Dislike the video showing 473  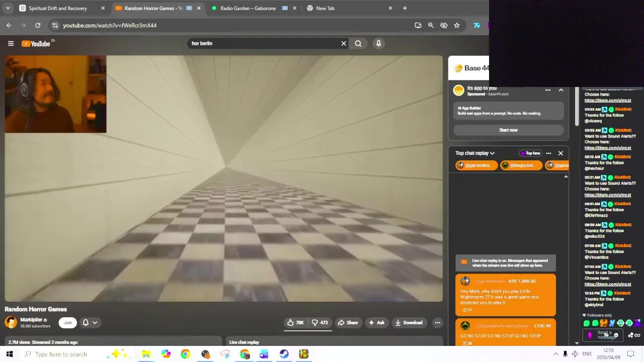click(x=320, y=323)
